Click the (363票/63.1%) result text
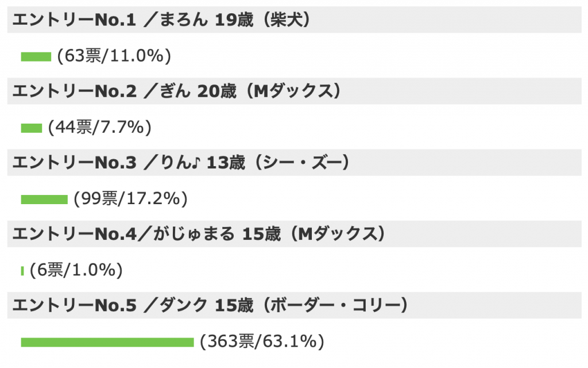The height and width of the screenshot is (368, 588). click(262, 342)
